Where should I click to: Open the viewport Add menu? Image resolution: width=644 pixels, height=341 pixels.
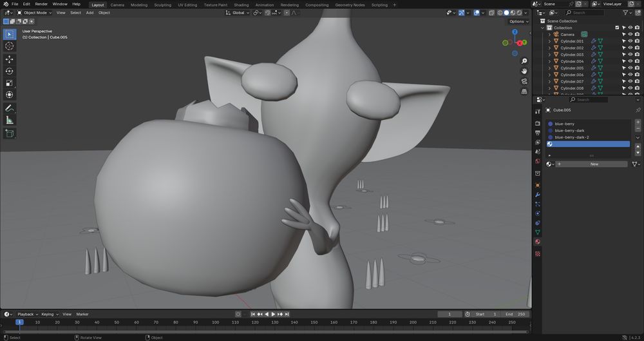[x=90, y=13]
